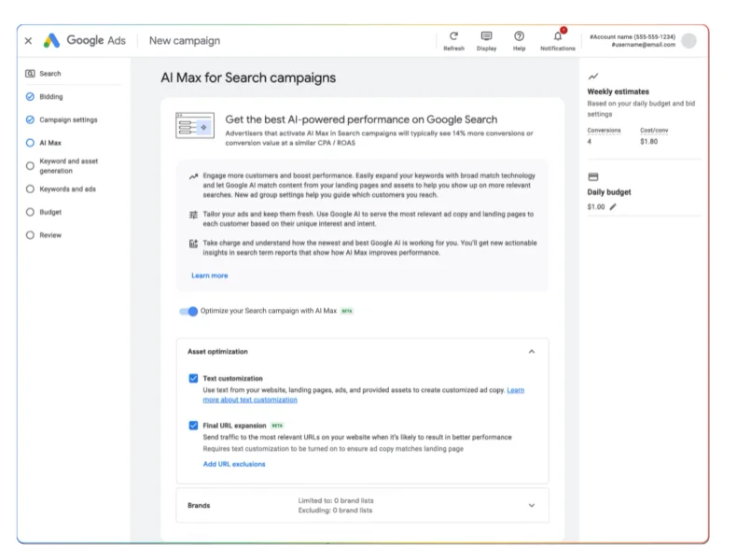Viewport: 737px width, 560px height.
Task: Click the Keywords and ads circle icon
Action: (x=30, y=189)
